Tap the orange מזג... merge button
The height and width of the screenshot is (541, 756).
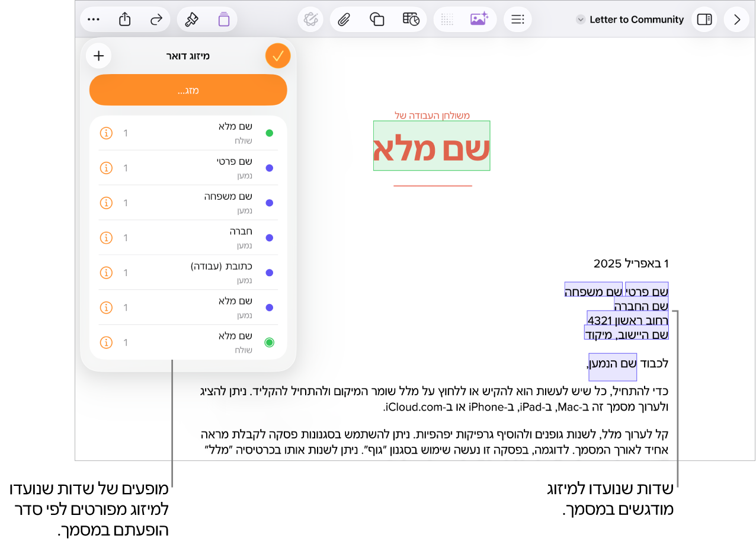point(188,90)
